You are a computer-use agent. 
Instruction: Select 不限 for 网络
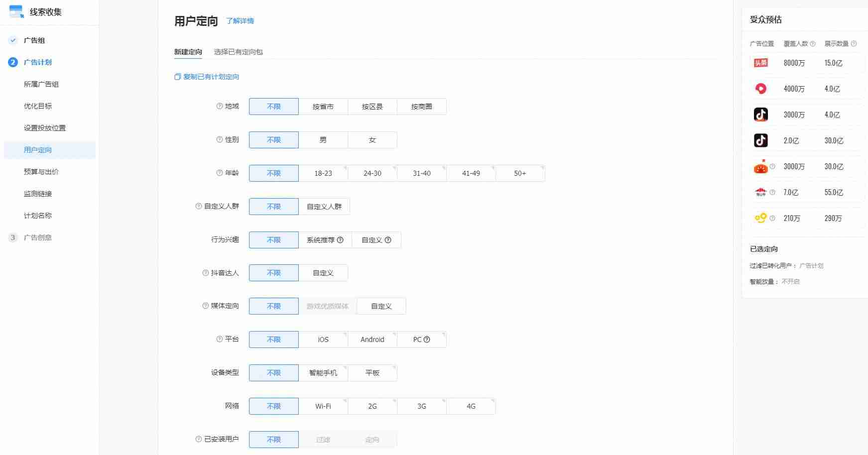point(274,406)
